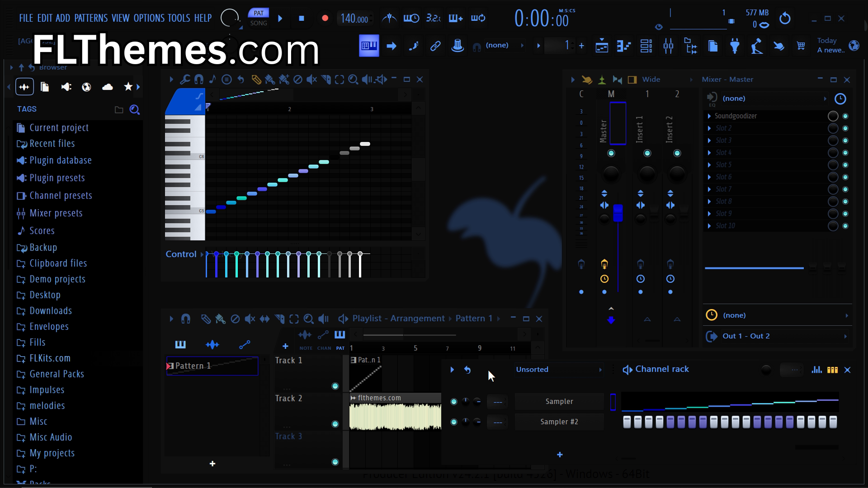Click the Sampler #2 channel button

[x=559, y=422]
